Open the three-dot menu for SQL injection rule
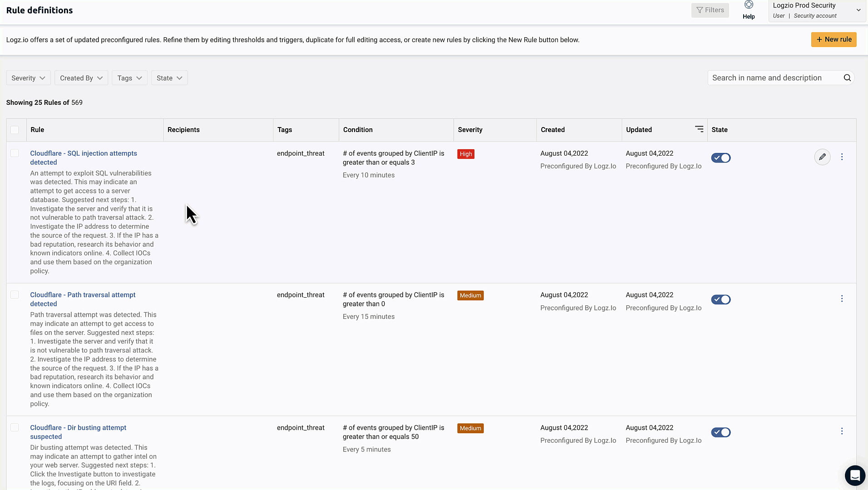 click(842, 157)
